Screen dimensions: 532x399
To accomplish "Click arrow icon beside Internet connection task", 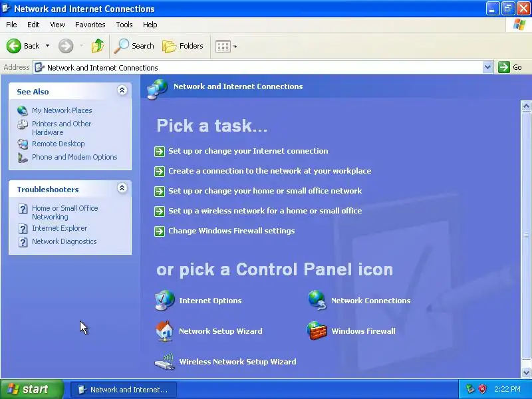I will 160,152.
